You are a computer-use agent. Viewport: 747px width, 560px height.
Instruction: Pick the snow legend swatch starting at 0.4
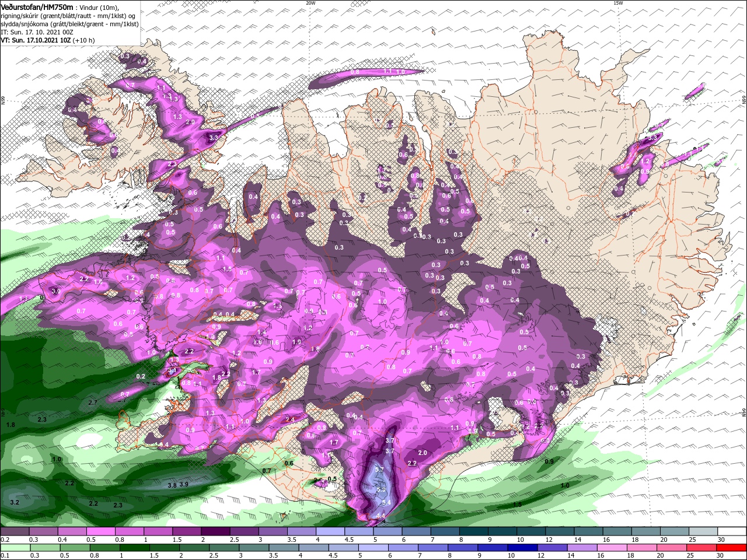click(72, 531)
